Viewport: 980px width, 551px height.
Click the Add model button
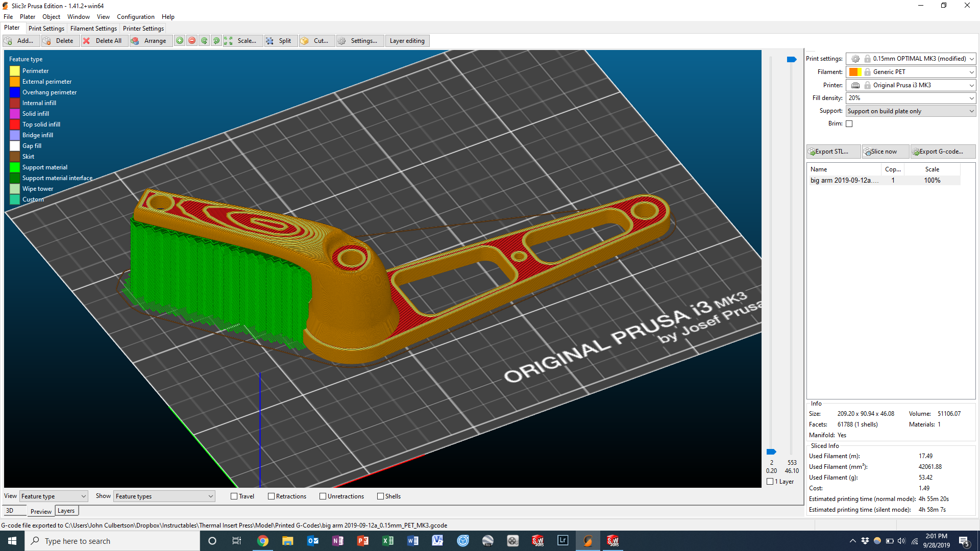coord(21,41)
